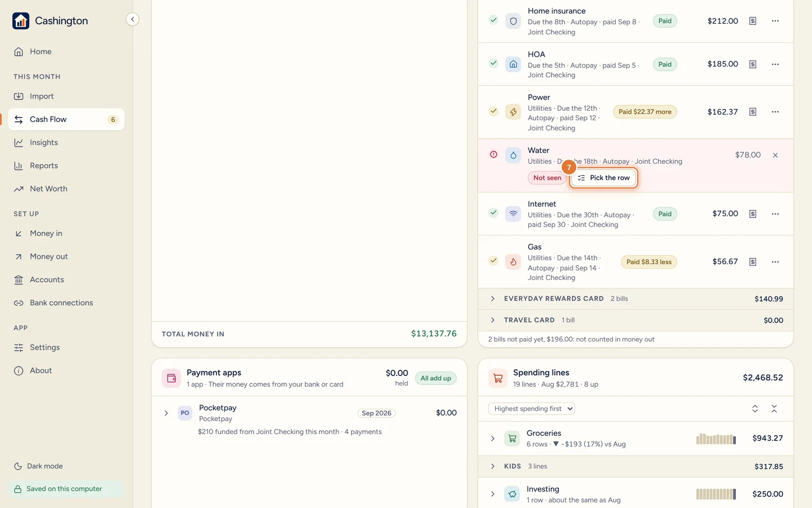This screenshot has width=812, height=508.
Task: Collapse all spending lines with the inward arrows icon
Action: pos(774,409)
